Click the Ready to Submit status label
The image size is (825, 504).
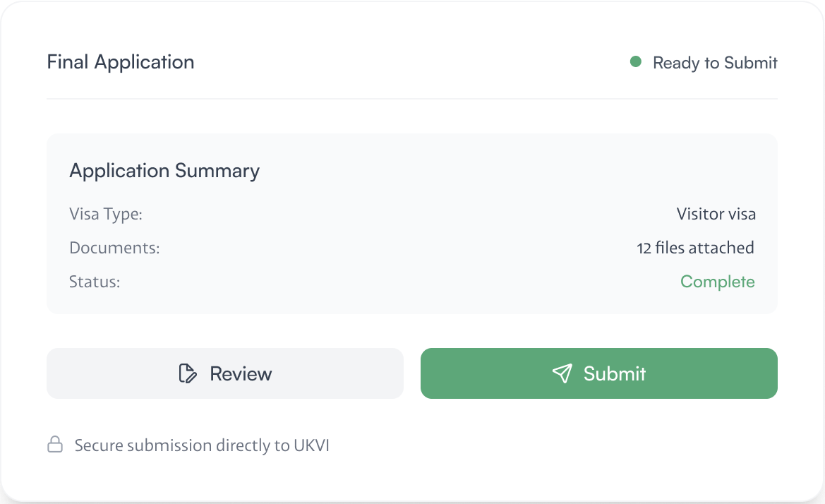[x=715, y=63]
